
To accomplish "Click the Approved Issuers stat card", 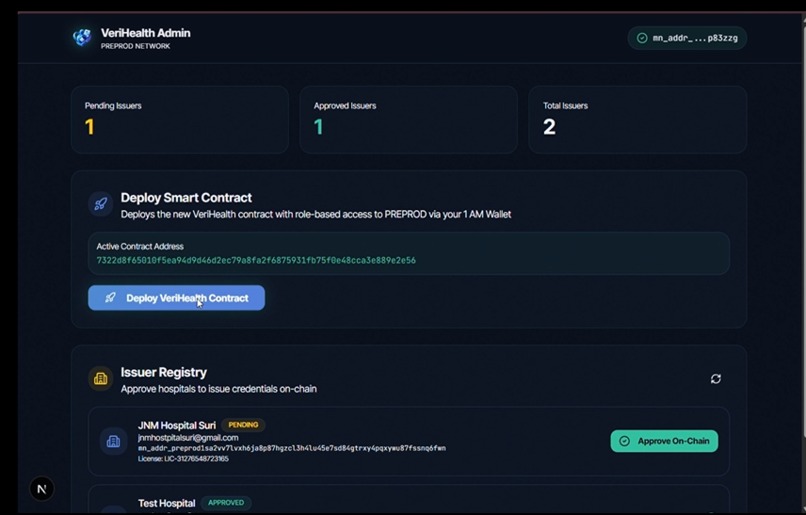I will tap(408, 120).
